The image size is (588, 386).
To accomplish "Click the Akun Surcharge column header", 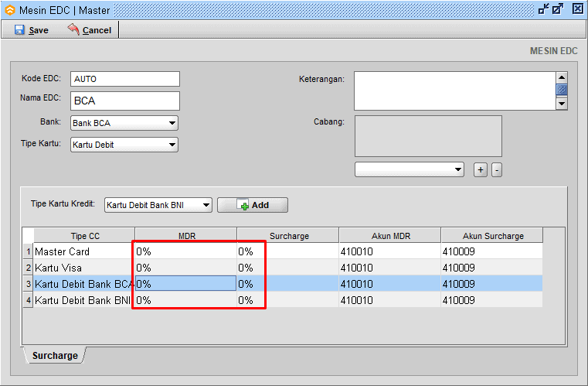I will point(492,236).
